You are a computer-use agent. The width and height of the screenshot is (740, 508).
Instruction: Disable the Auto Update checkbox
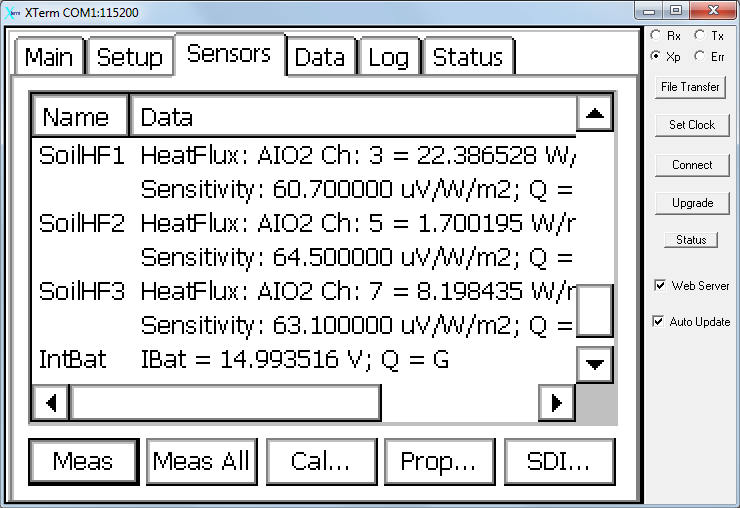658,322
